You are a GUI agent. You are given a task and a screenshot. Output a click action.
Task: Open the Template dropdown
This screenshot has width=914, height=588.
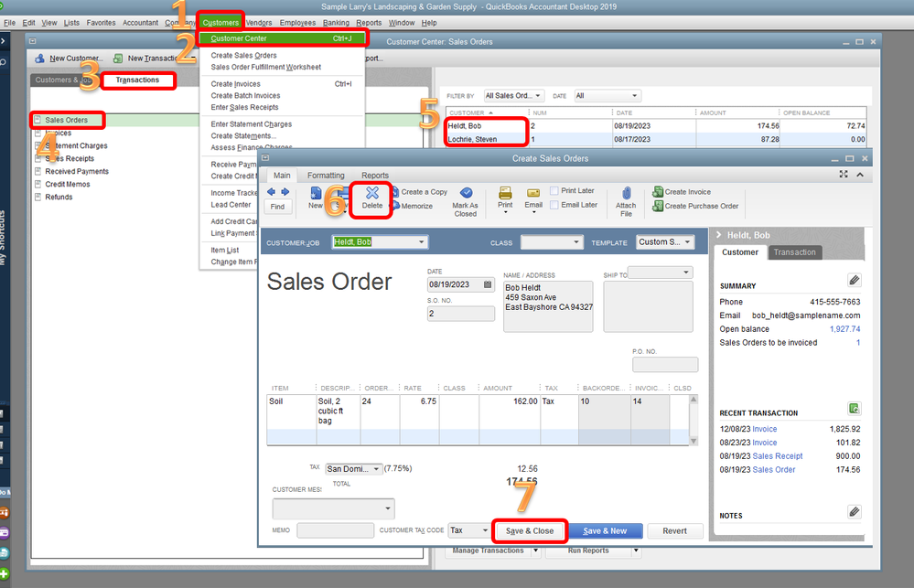[x=688, y=241]
